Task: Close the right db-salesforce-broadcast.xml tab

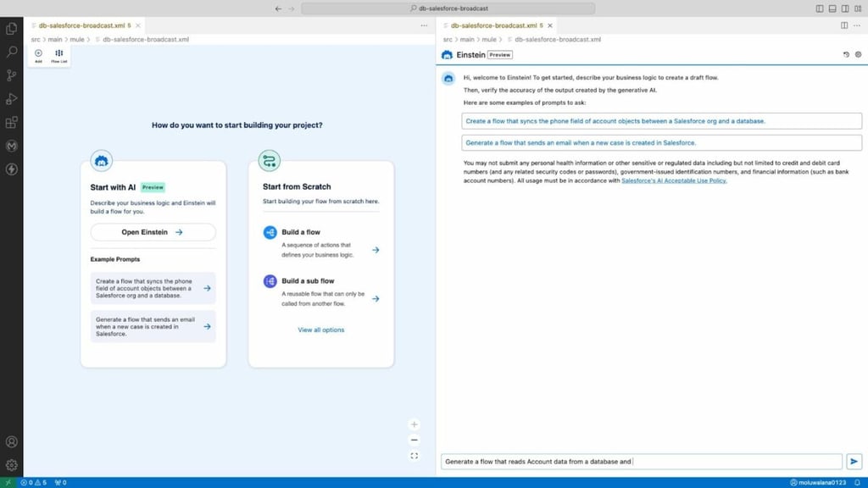Action: [549, 25]
